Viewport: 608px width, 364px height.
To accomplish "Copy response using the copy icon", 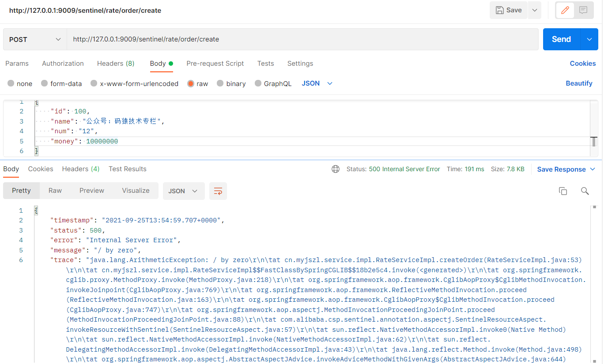I will pyautogui.click(x=563, y=191).
